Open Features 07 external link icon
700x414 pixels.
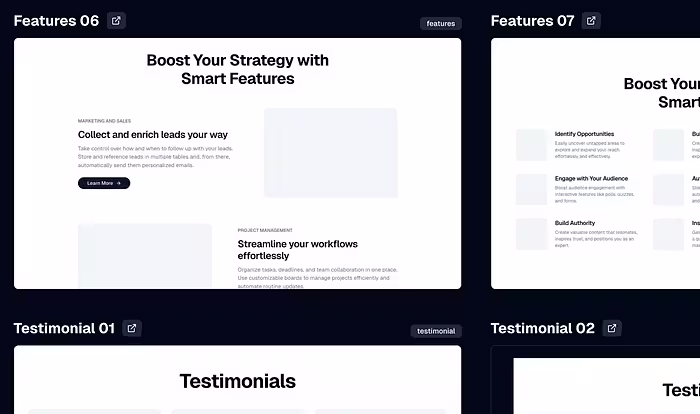pos(592,21)
